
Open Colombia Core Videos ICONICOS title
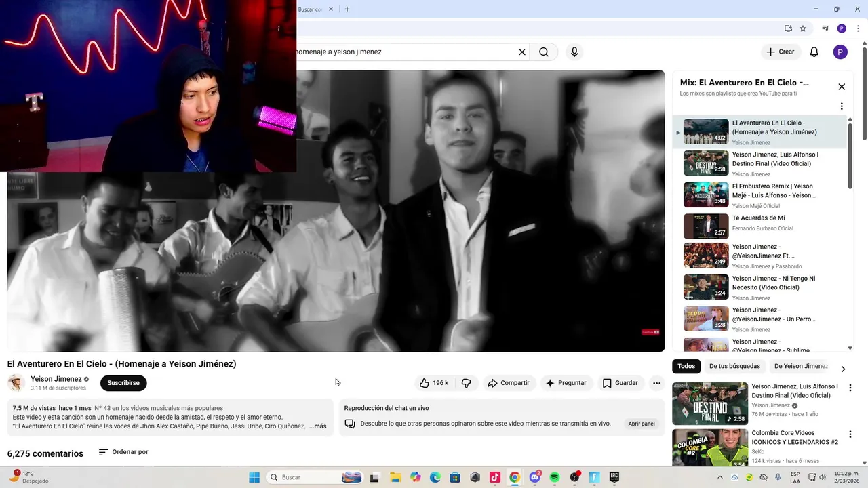[795, 437]
